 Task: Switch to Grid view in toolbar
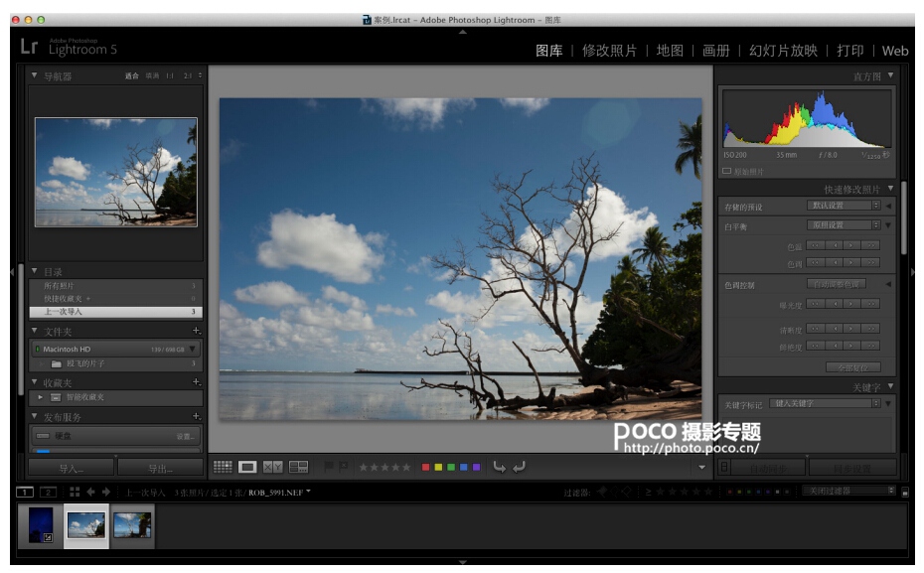point(223,467)
